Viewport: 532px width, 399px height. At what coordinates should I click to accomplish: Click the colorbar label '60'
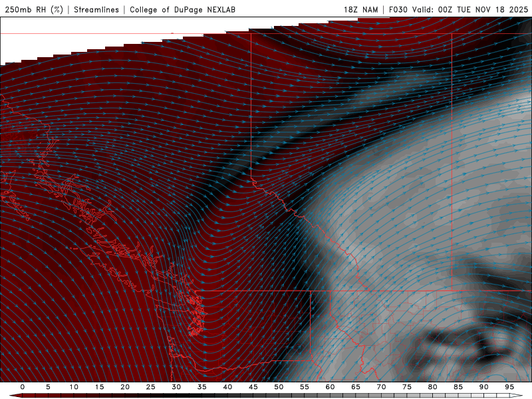click(330, 387)
